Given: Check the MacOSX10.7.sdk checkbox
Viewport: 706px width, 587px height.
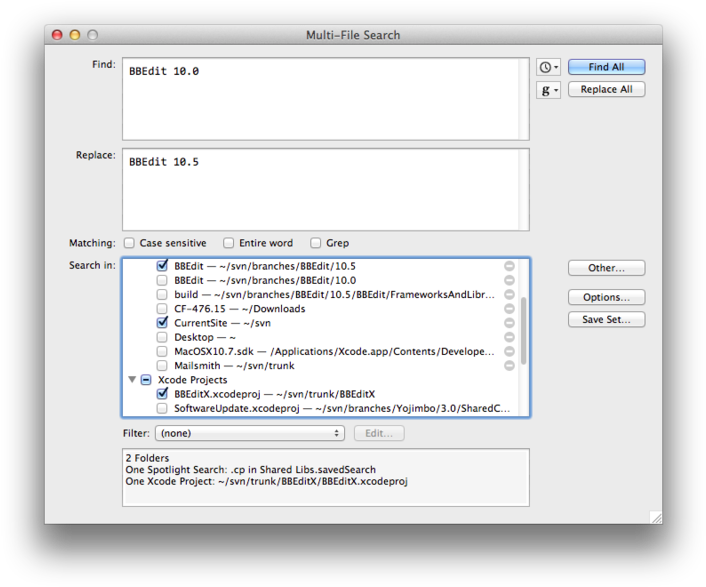Looking at the screenshot, I should tap(162, 352).
